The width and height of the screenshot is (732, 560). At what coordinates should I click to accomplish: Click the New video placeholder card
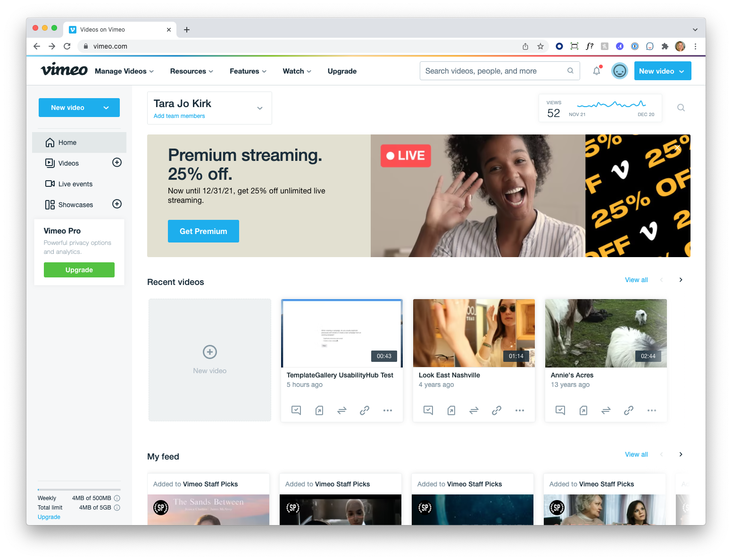coord(210,360)
